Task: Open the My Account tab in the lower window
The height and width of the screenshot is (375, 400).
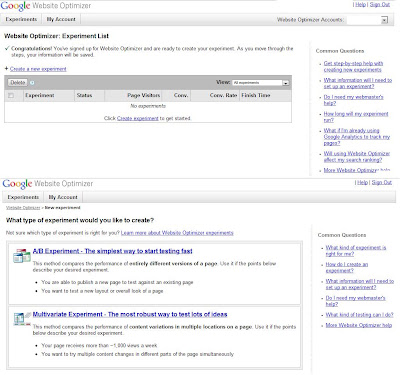Action: tap(63, 197)
